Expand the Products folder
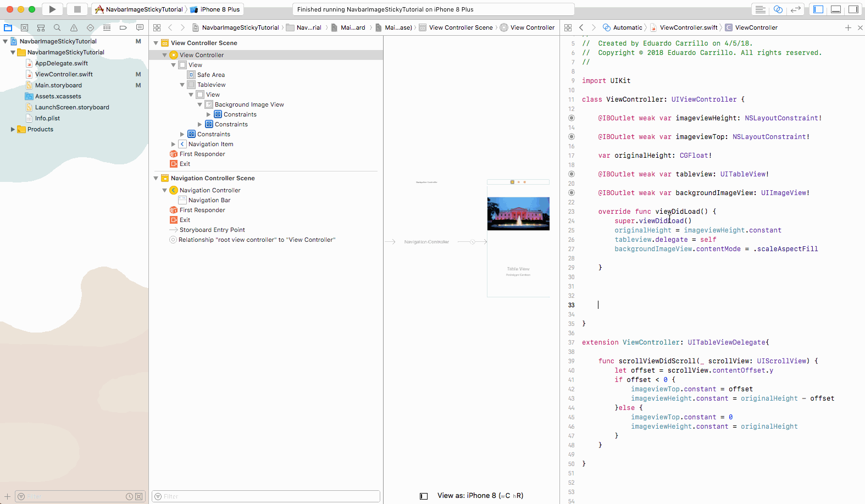This screenshot has height=504, width=865. (13, 129)
